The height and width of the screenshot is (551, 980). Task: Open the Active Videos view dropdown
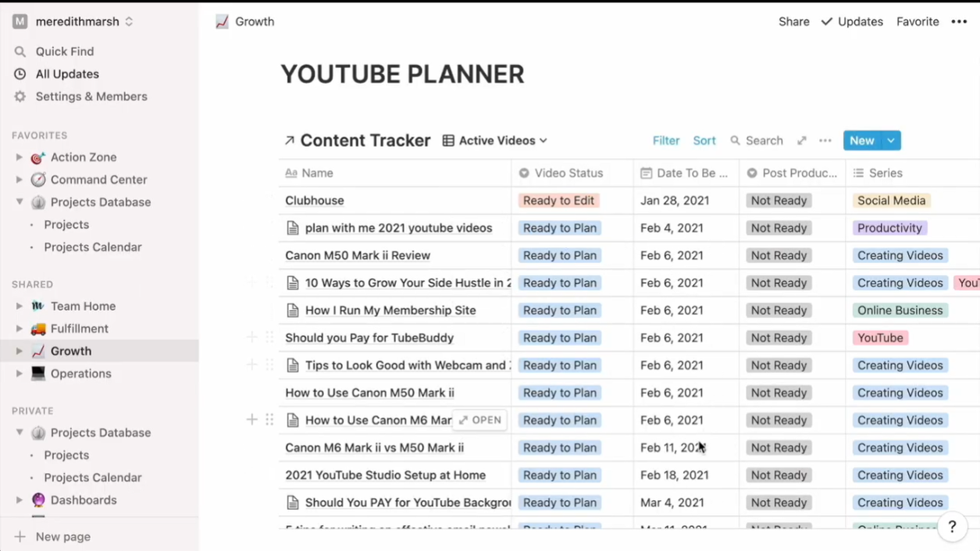(x=495, y=140)
